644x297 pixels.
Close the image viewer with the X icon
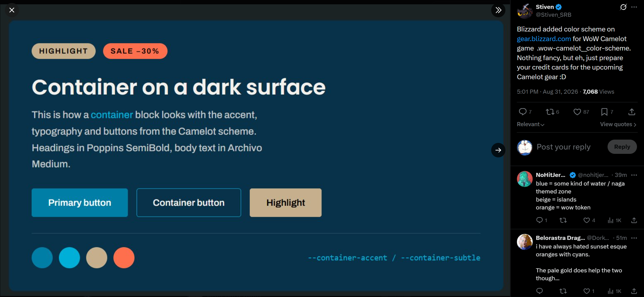click(x=12, y=10)
